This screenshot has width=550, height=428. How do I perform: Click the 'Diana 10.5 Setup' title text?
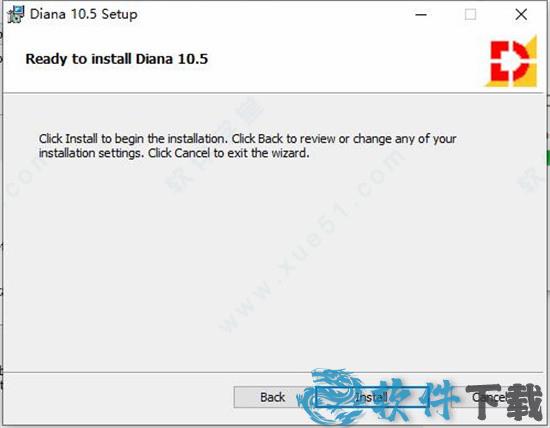[83, 14]
